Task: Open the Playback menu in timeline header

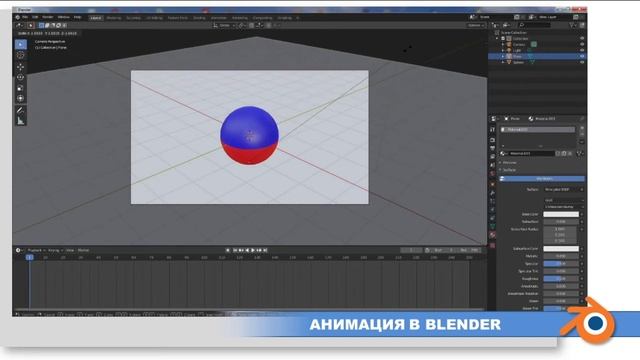Action: (36, 250)
